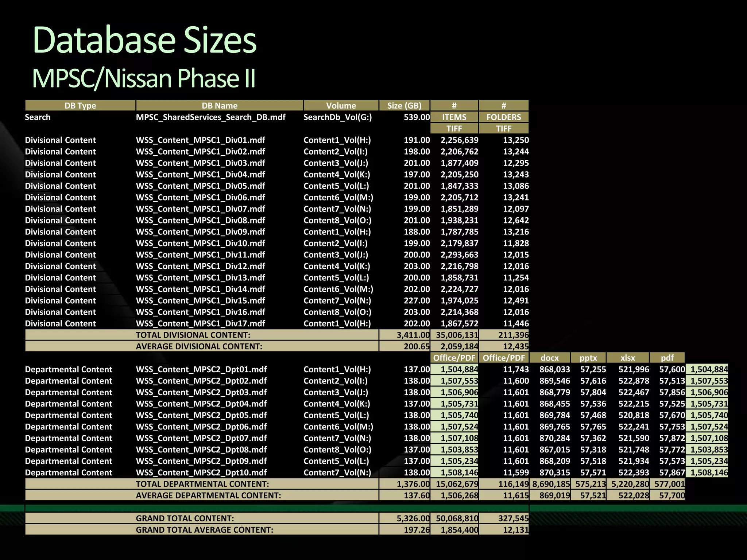Click 'WSS_Content_MPSC1_Div01.mdf' name cell
747x560 pixels.
(x=201, y=140)
